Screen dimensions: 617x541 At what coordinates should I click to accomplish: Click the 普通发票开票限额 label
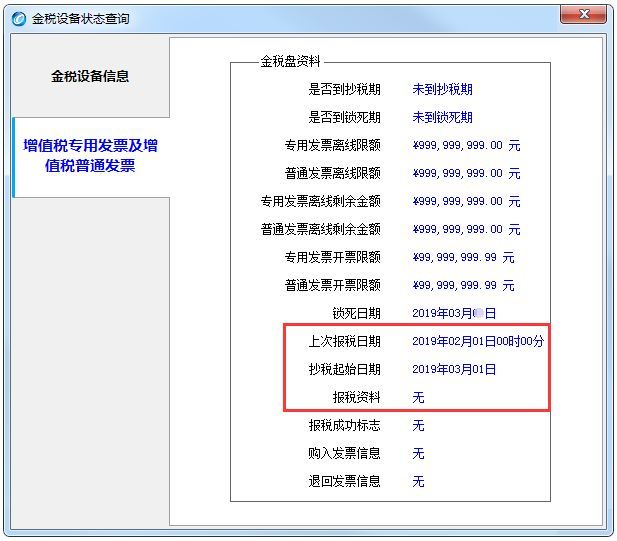click(333, 285)
